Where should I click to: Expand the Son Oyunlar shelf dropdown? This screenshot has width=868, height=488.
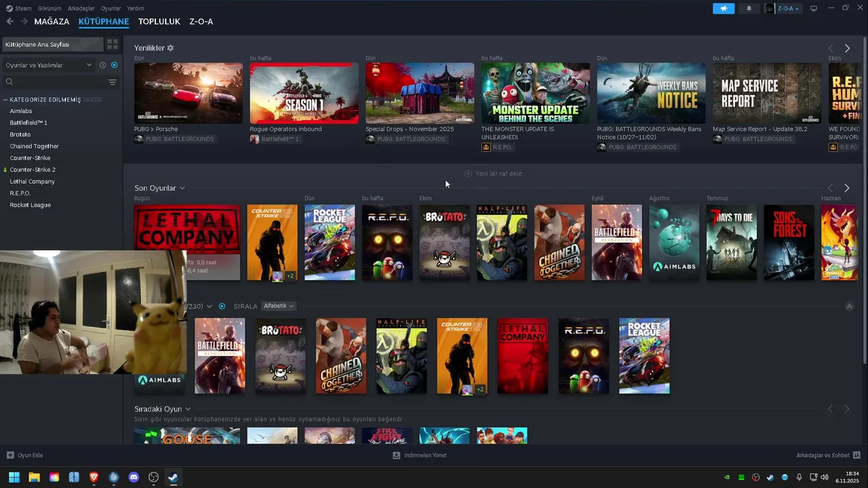tap(182, 188)
